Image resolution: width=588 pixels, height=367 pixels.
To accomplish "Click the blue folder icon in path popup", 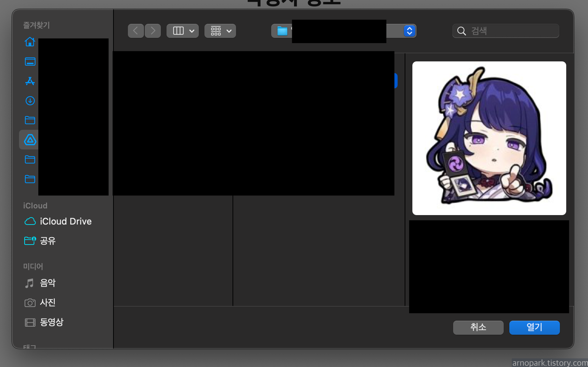I will point(282,31).
